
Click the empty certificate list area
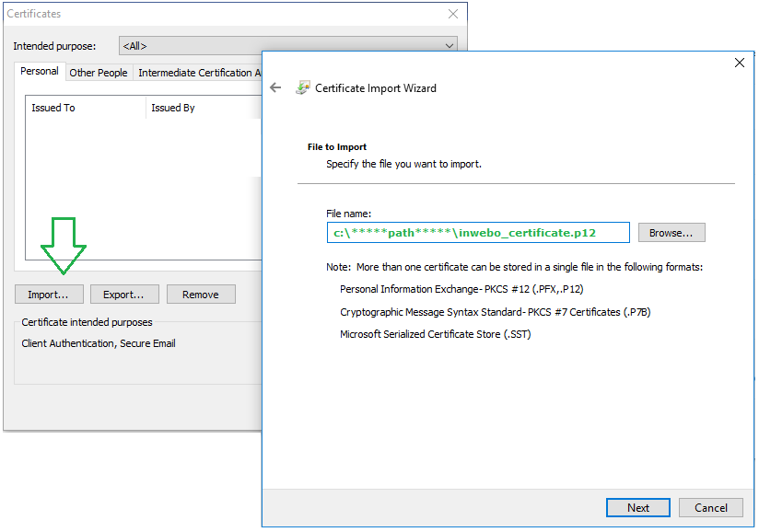pos(138,184)
